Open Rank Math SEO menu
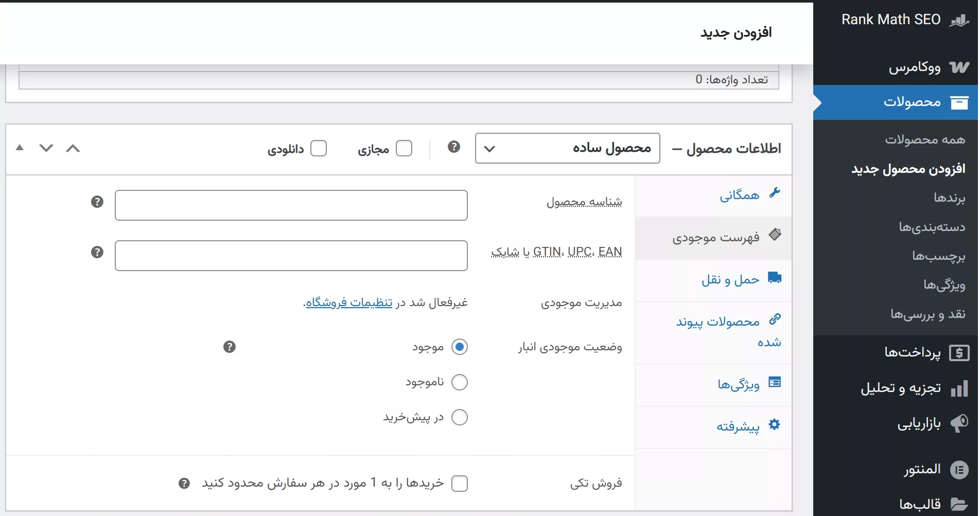Image resolution: width=980 pixels, height=516 pixels. (891, 20)
